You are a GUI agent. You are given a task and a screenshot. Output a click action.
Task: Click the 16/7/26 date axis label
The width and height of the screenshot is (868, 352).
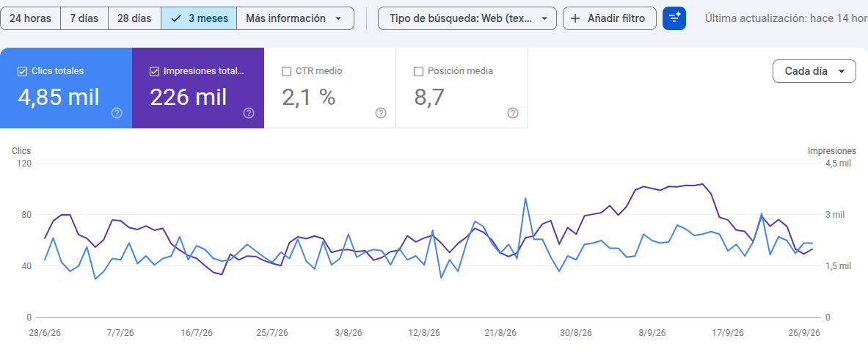point(197,333)
